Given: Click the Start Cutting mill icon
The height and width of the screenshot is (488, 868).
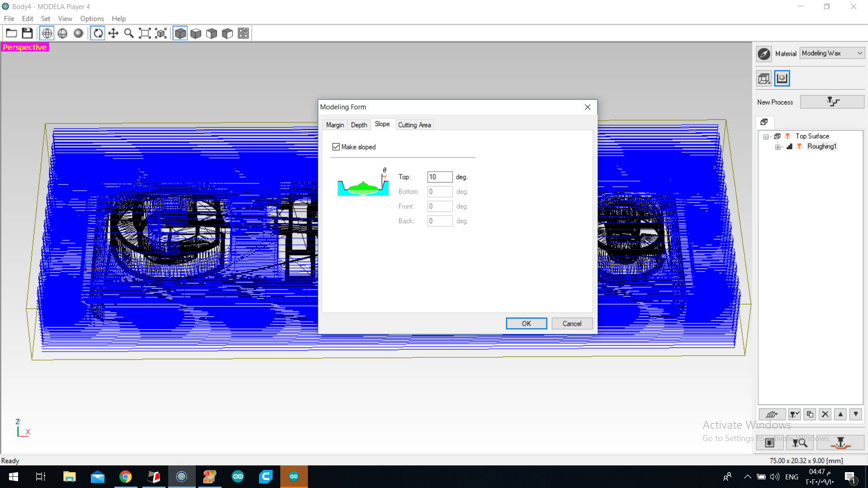Looking at the screenshot, I should pos(840,443).
